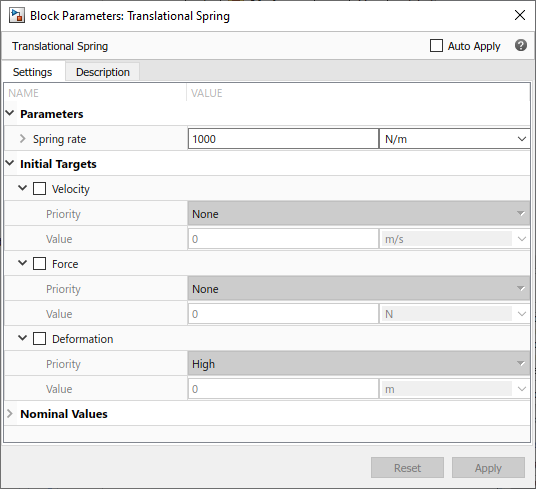Screen dimensions: 536x489
Task: Collapse the Parameters section
Action: pos(10,113)
